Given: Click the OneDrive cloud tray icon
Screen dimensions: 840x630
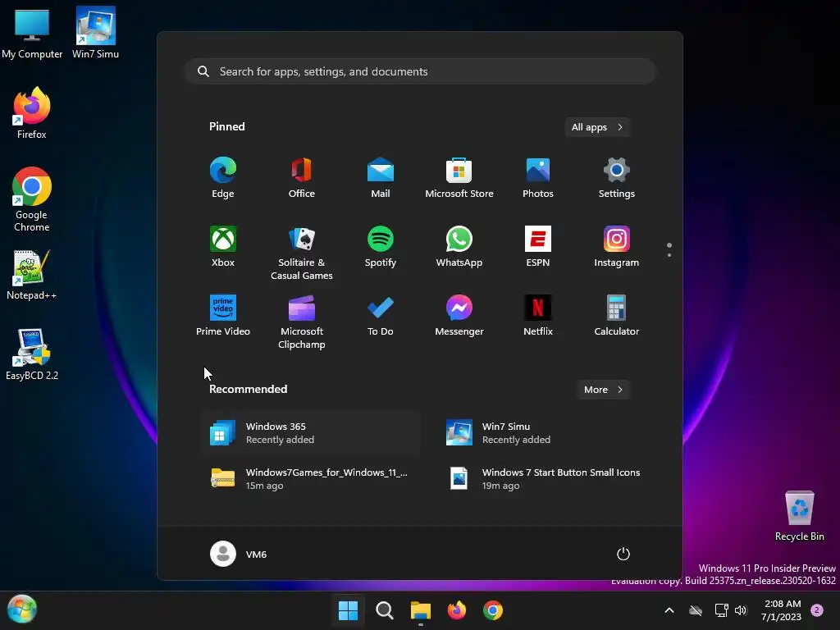Looking at the screenshot, I should (x=696, y=610).
